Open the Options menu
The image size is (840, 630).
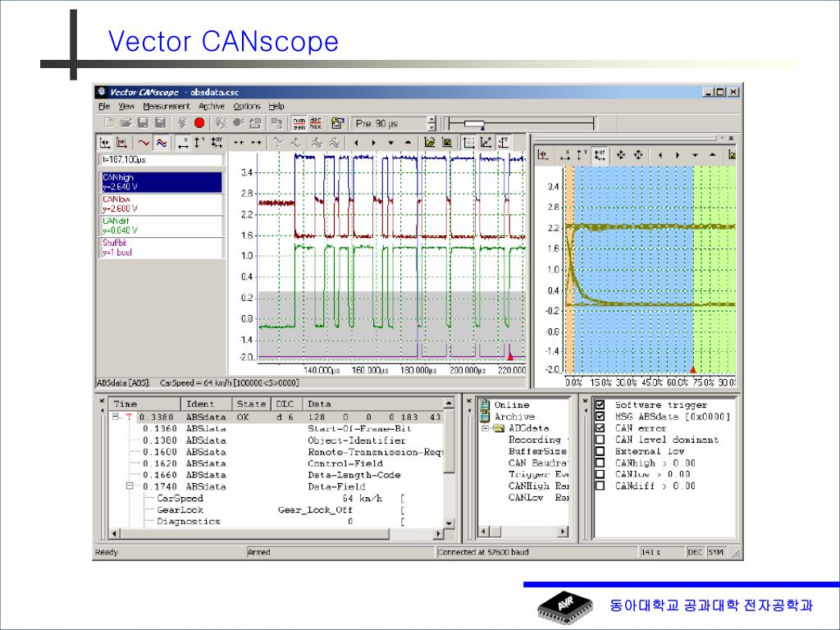247,106
